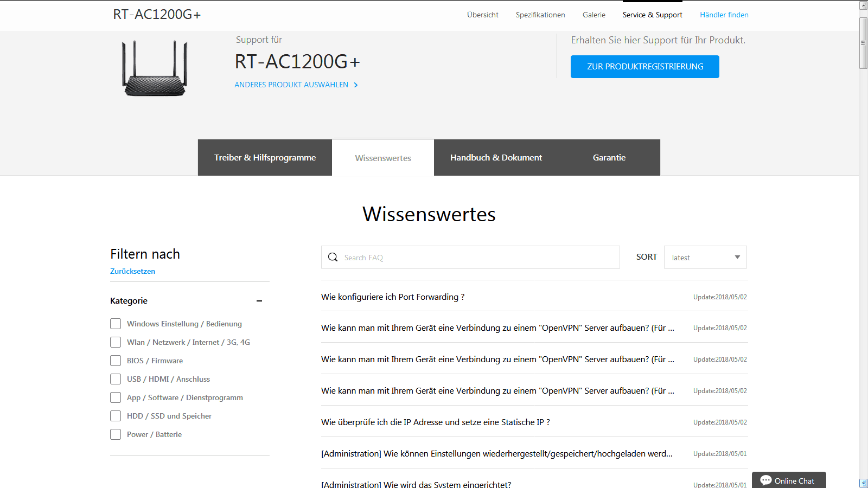Image resolution: width=868 pixels, height=488 pixels.
Task: Click the RT-AC1200G+ router product image
Action: [155, 68]
